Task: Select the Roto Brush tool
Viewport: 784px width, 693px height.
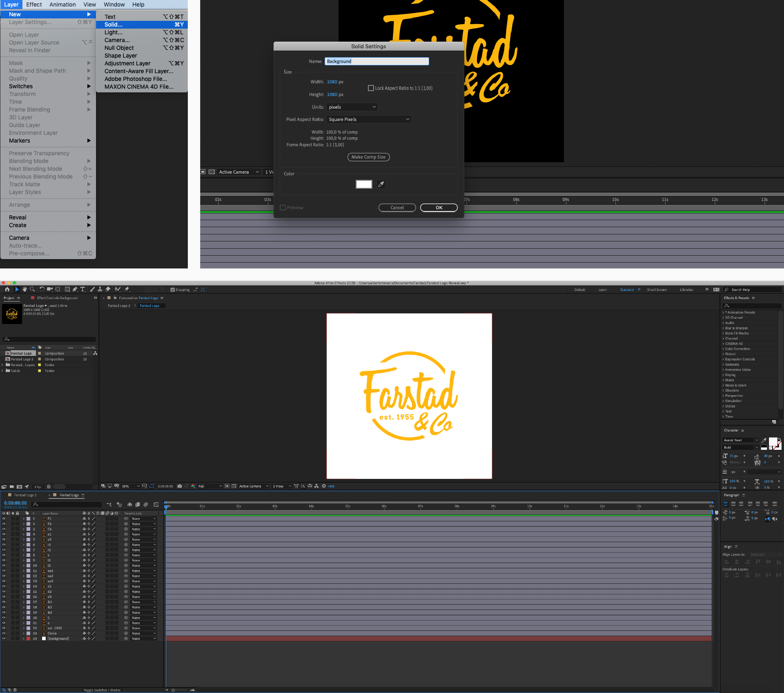Action: tap(118, 289)
